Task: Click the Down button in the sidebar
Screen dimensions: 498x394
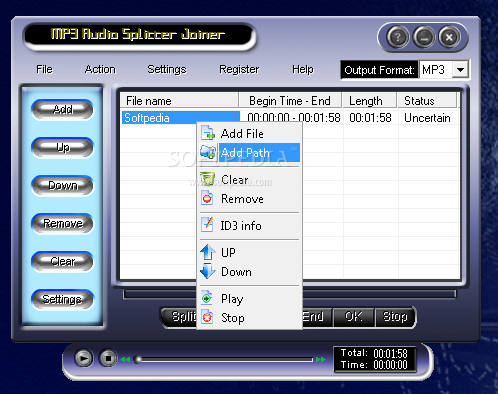Action: (62, 185)
